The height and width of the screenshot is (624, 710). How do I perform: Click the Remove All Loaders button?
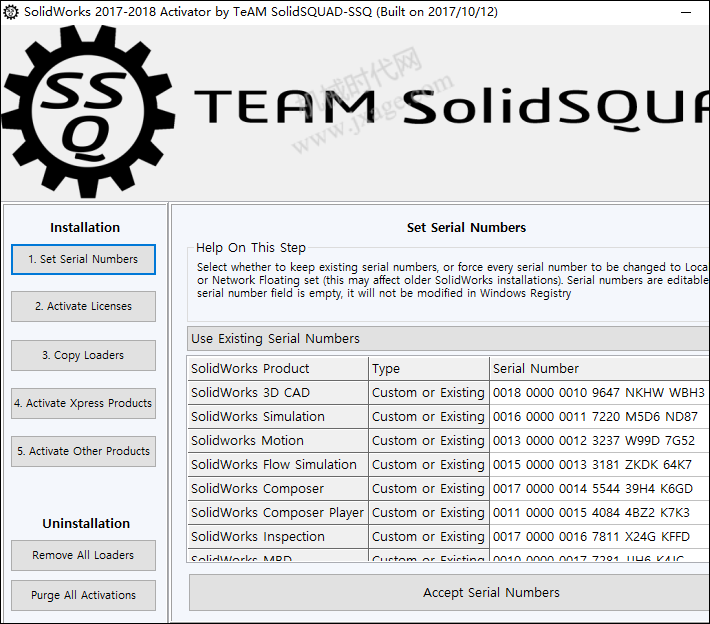[83, 555]
